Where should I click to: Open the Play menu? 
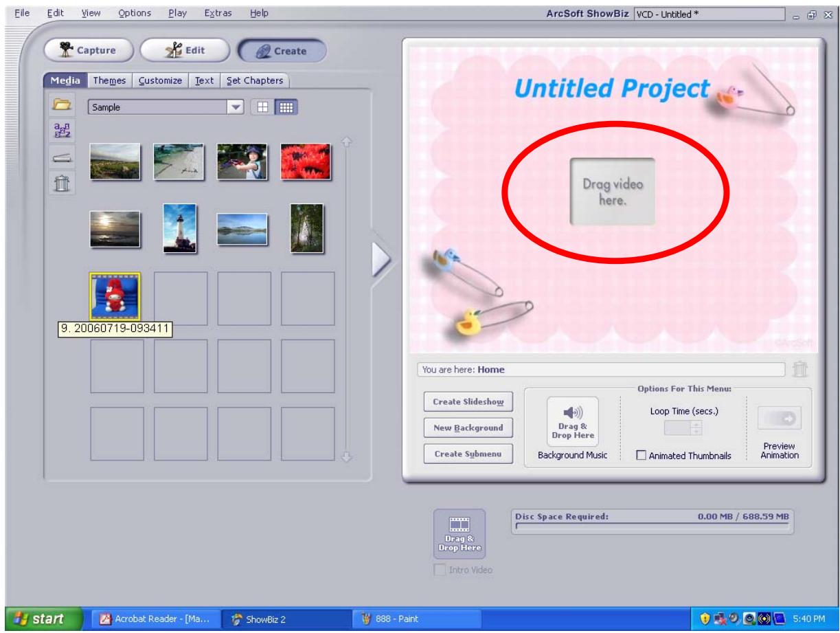[x=176, y=13]
